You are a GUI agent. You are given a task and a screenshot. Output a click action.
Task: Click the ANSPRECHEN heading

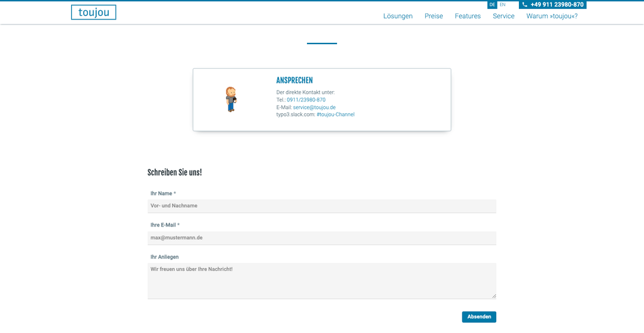[x=294, y=81]
